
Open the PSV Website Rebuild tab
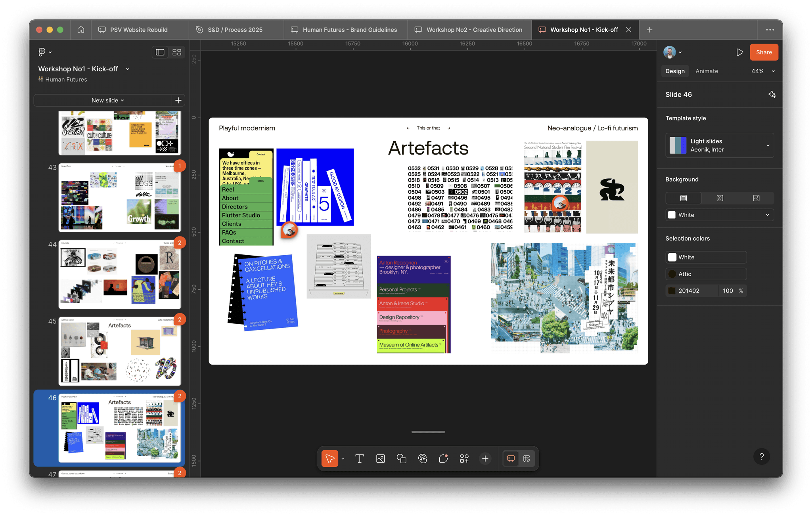click(x=139, y=30)
